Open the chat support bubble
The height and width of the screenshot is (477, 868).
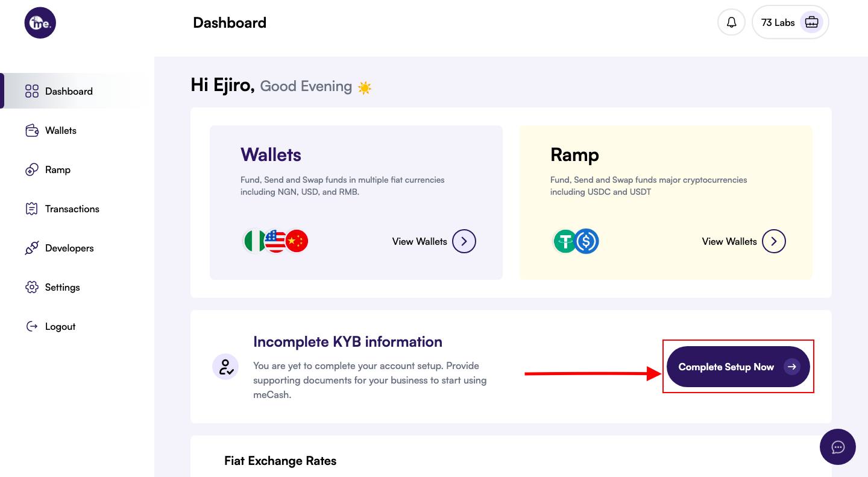pyautogui.click(x=838, y=447)
